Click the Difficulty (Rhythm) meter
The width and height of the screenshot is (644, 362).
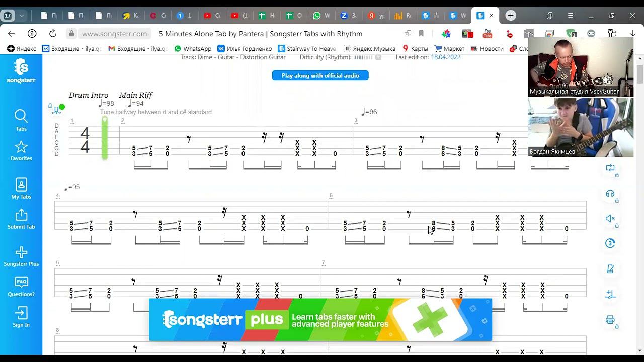[363, 57]
